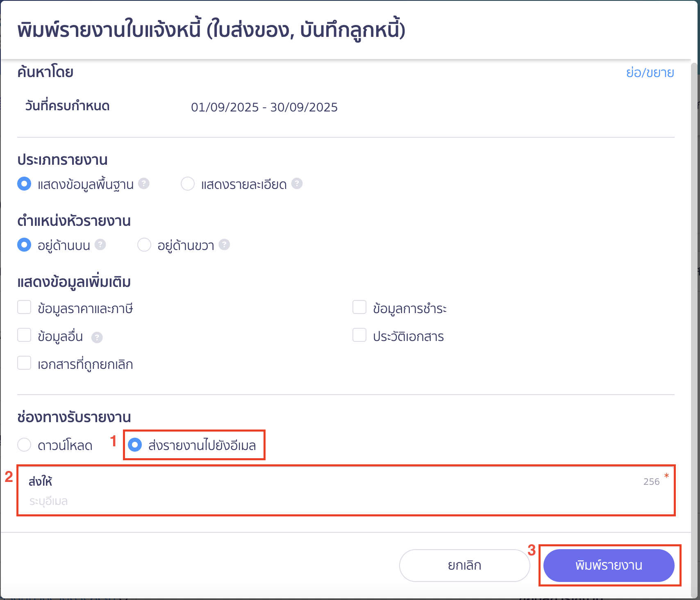This screenshot has height=600, width=700.
Task: Check ประวัติเอกสาร checkbox
Action: [359, 335]
